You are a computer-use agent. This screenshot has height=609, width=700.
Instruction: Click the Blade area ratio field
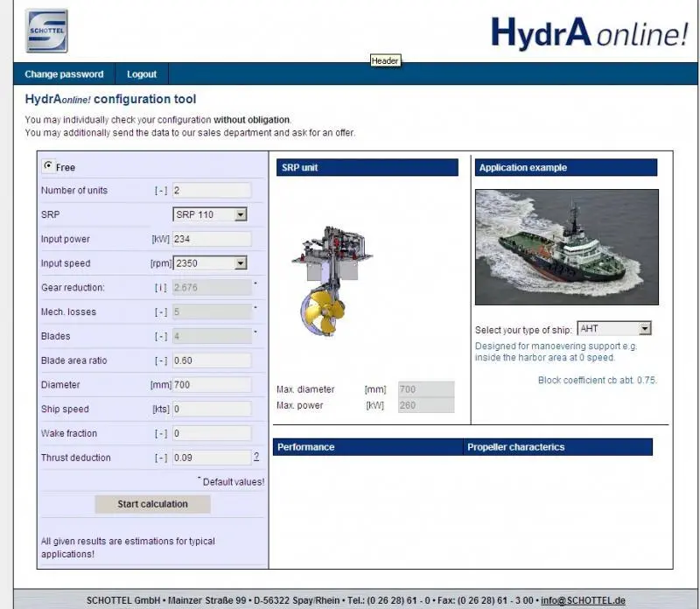pyautogui.click(x=212, y=360)
